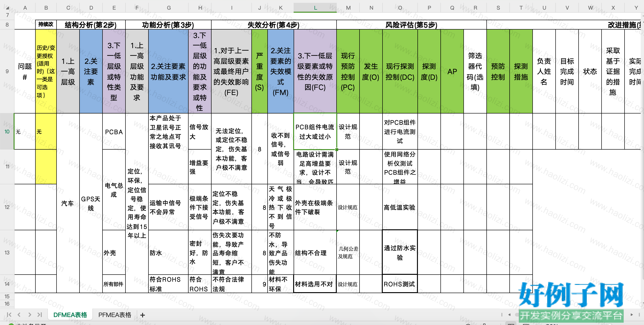Select column A header
Screen dimensions: 644x325
pos(25,8)
